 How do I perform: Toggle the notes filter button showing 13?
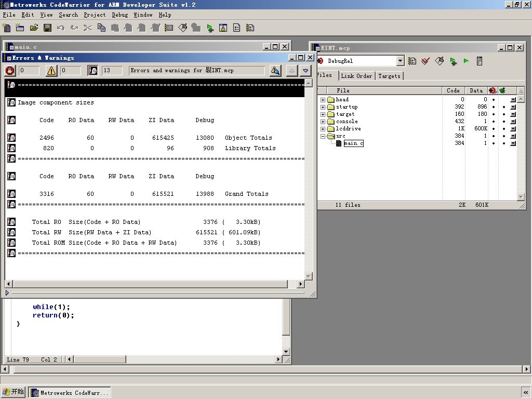92,71
